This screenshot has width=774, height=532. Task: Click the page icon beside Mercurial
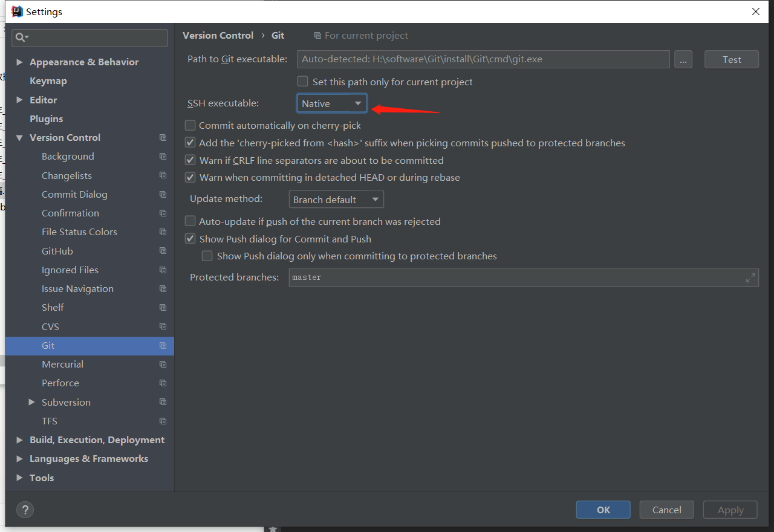[x=163, y=364]
